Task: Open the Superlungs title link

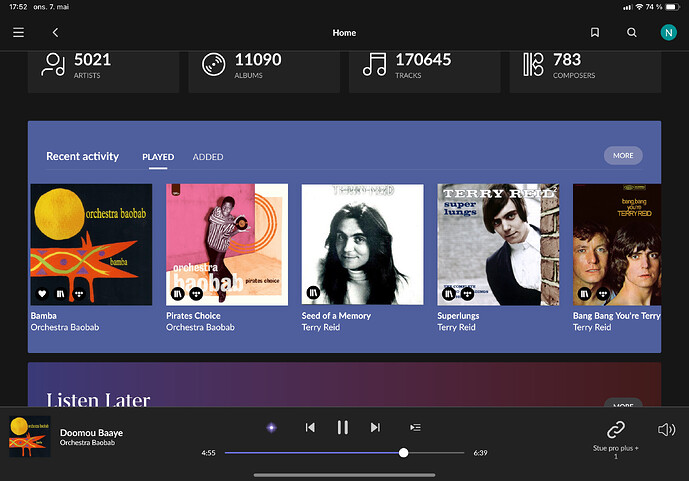Action: pyautogui.click(x=458, y=316)
